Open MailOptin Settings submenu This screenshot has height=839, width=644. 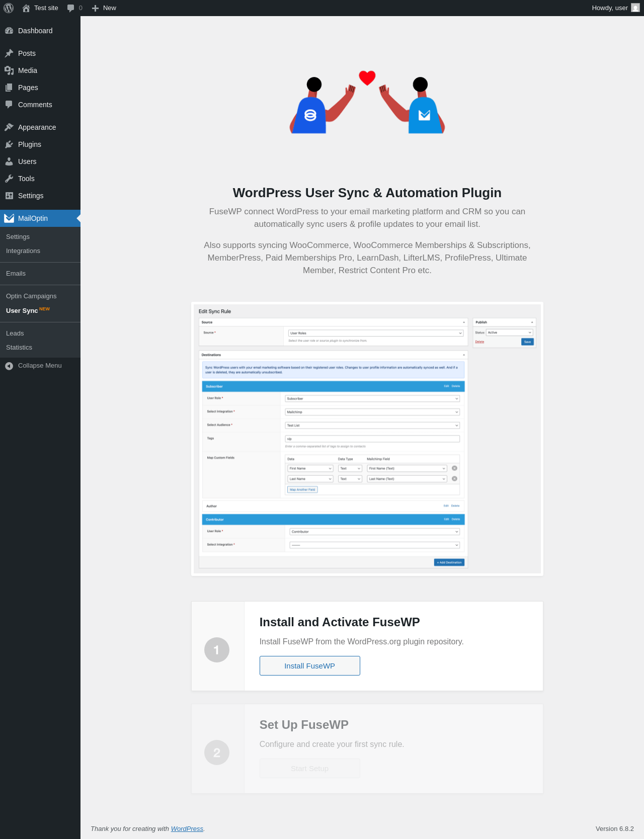point(40,237)
